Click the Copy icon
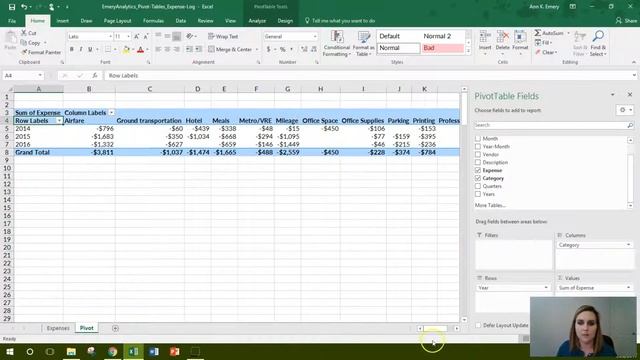This screenshot has height=360, width=640. (x=31, y=42)
